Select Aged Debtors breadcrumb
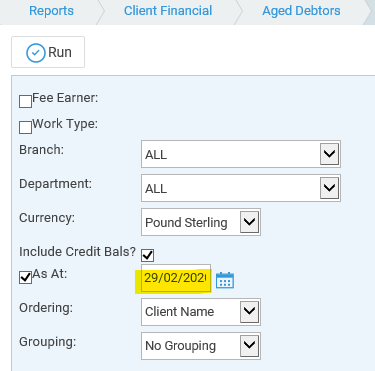This screenshot has width=375, height=371. tap(301, 11)
